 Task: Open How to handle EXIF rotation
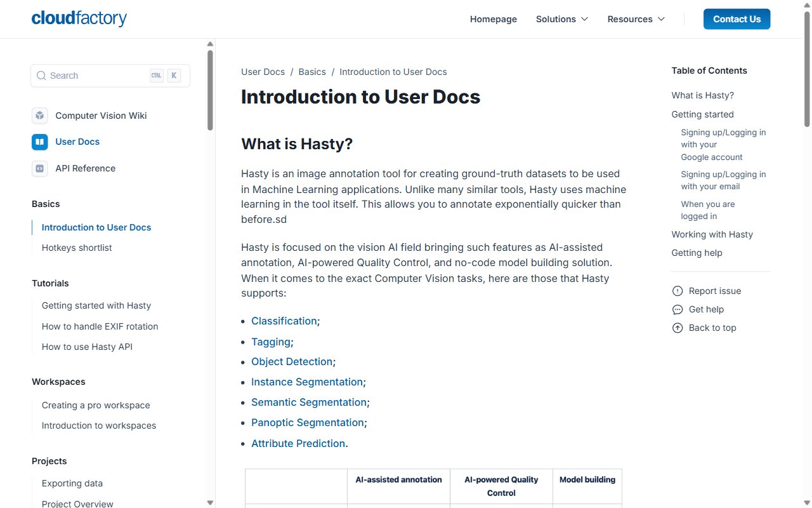click(100, 326)
